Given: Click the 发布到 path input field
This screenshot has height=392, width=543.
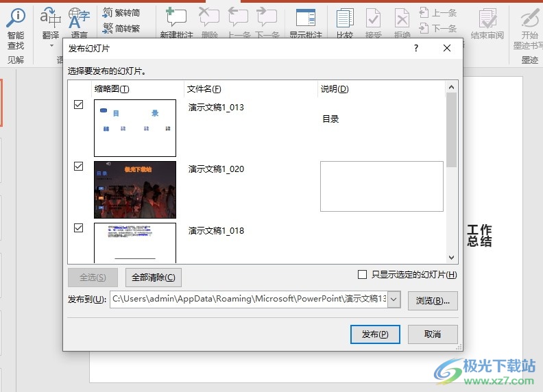Looking at the screenshot, I should (249, 299).
